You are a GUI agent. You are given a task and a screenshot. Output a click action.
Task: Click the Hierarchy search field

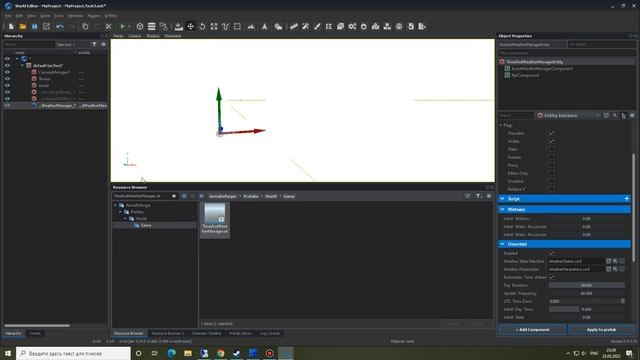(x=28, y=44)
